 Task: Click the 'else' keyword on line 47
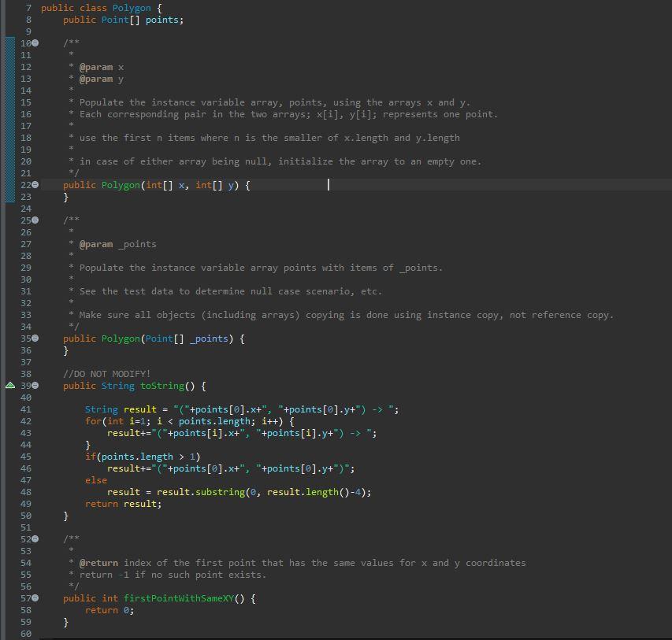(x=96, y=480)
